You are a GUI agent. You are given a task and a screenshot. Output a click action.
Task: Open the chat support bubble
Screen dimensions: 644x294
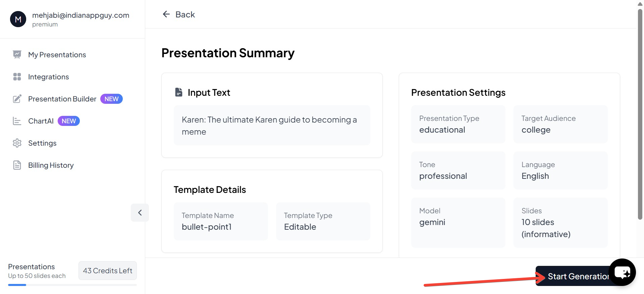click(x=622, y=273)
